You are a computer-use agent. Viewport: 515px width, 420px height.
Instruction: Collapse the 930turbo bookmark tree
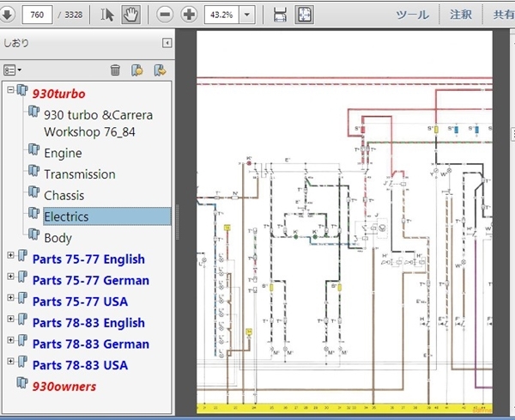point(10,89)
